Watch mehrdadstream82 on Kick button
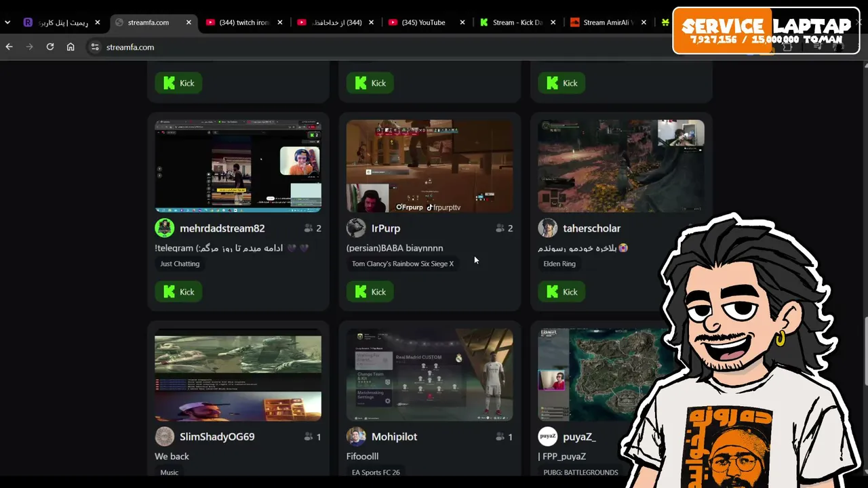Viewport: 868px width, 488px height. coord(178,291)
